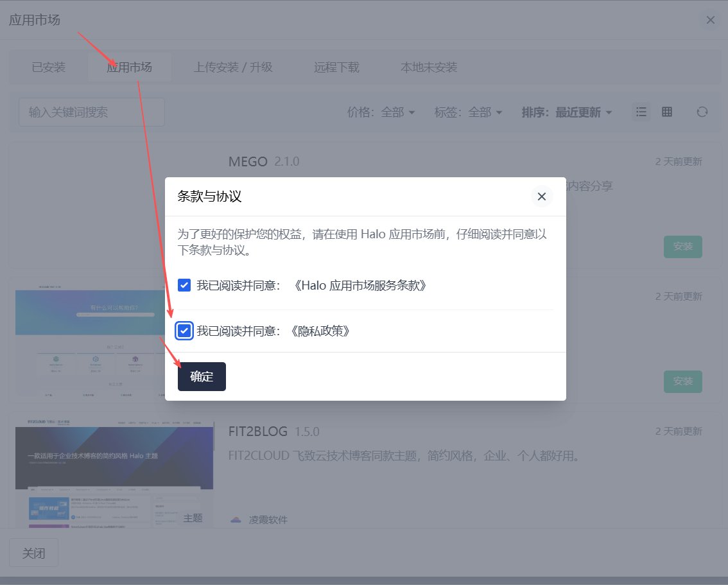Click the keyword search input field

coord(92,112)
